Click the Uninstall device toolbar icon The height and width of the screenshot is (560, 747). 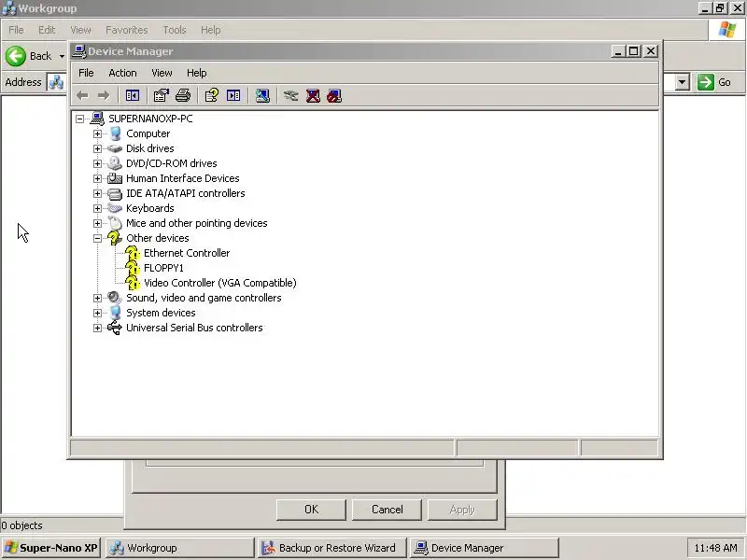pos(313,96)
